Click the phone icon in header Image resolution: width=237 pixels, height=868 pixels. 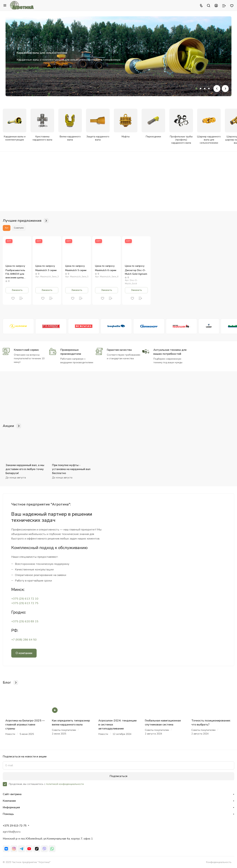pos(201,5)
